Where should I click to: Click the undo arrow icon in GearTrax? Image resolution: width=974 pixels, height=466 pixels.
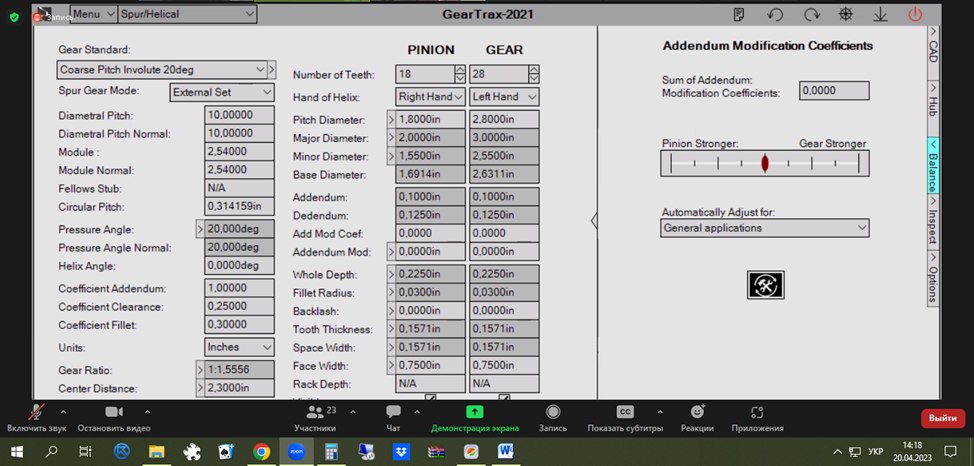pyautogui.click(x=775, y=15)
